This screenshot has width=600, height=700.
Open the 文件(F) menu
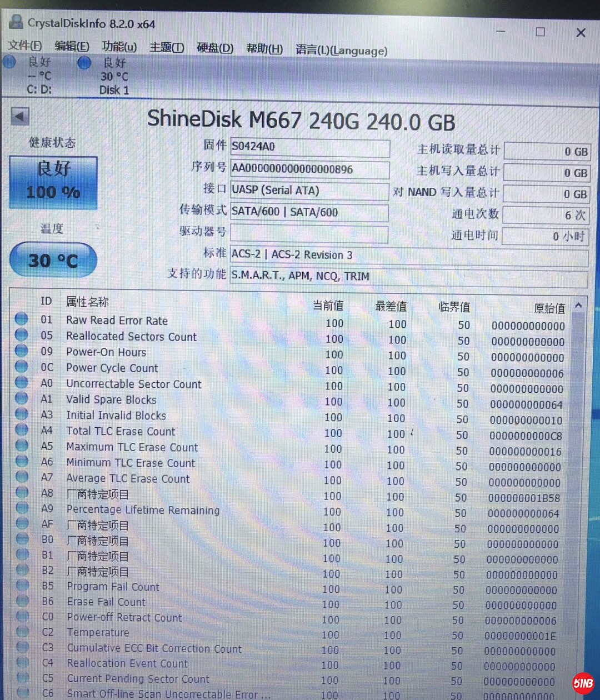tap(24, 46)
